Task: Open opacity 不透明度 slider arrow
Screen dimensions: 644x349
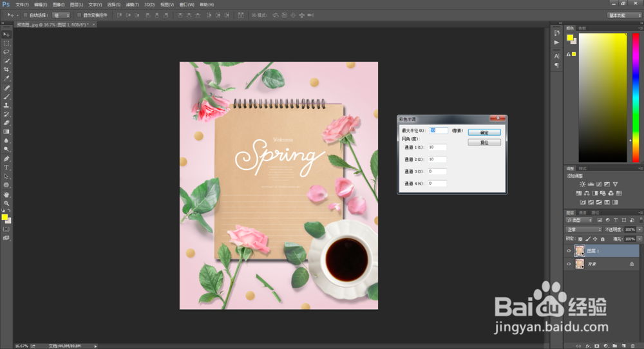Action: click(639, 229)
